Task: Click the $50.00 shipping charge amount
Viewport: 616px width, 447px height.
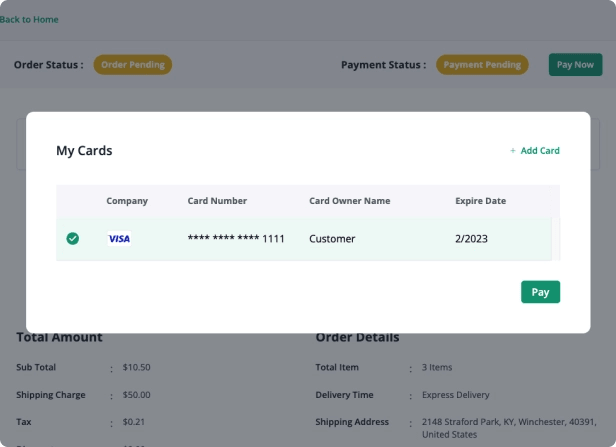Action: [136, 395]
